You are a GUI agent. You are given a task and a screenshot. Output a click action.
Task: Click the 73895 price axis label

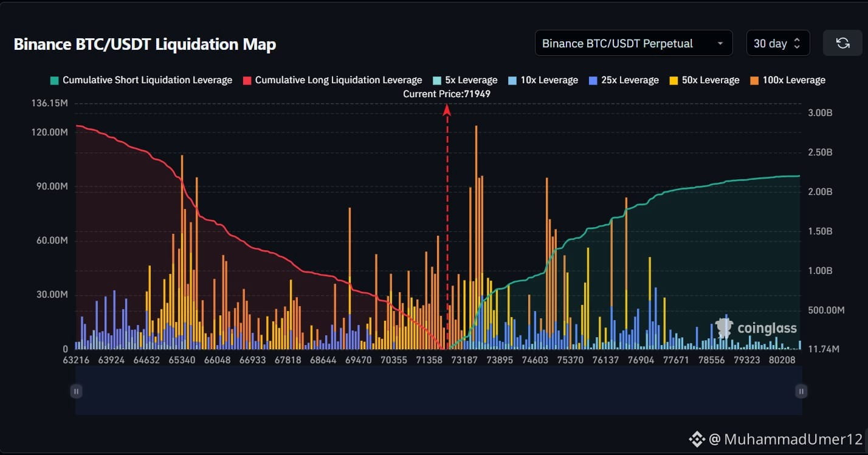500,360
